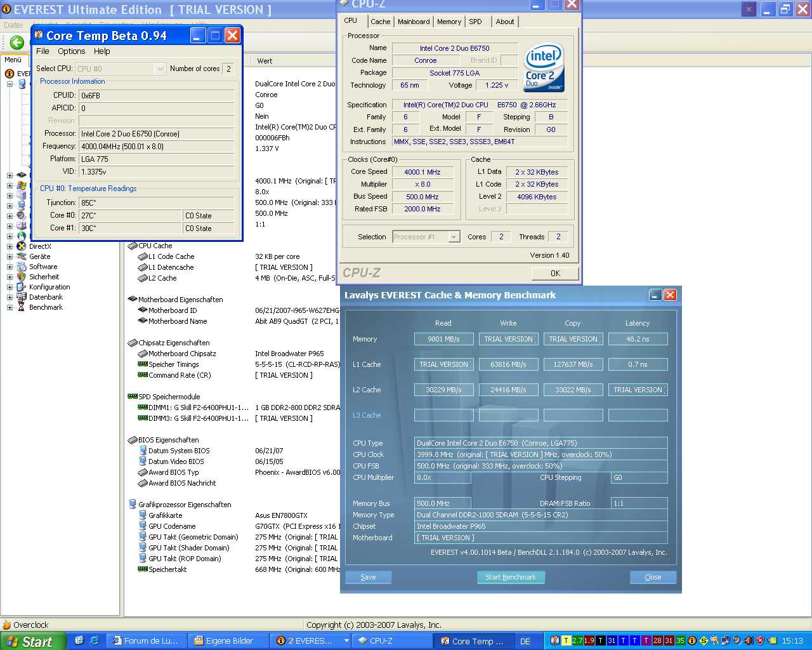812x650 pixels.
Task: Click the L1 Code Cache chip icon
Action: tap(143, 256)
